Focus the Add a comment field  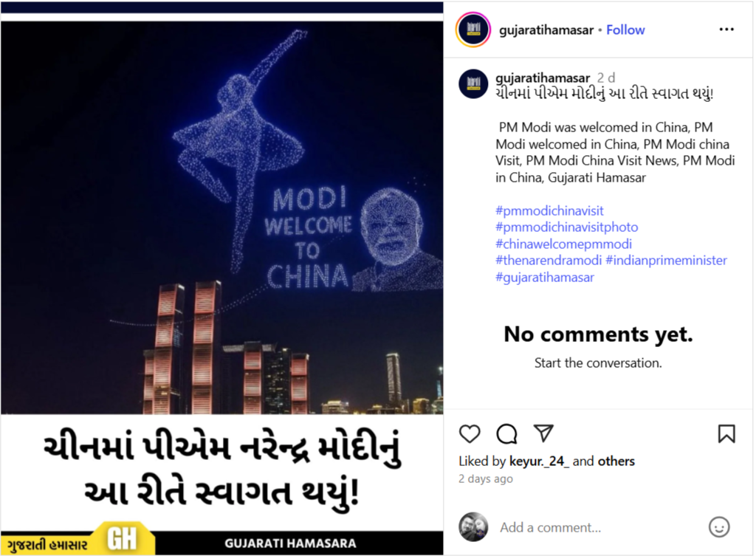598,527
